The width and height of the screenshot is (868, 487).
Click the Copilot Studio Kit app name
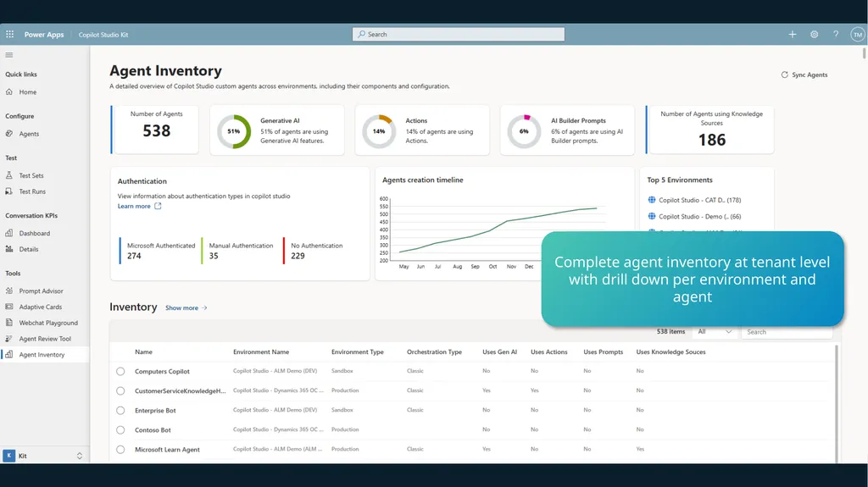103,35
